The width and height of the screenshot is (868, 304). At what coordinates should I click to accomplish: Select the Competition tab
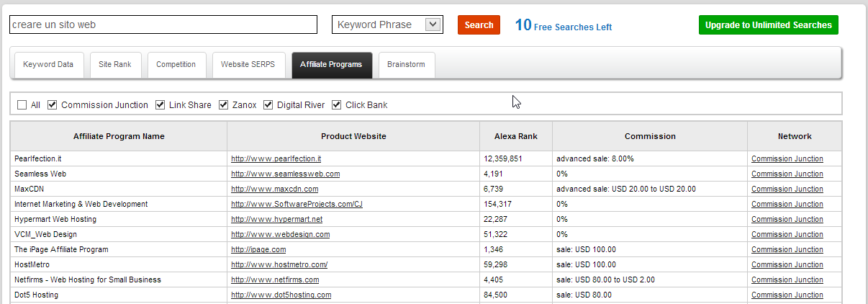click(x=176, y=65)
